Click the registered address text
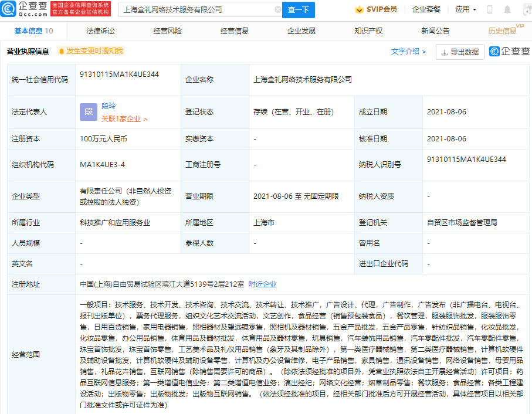 (x=162, y=284)
